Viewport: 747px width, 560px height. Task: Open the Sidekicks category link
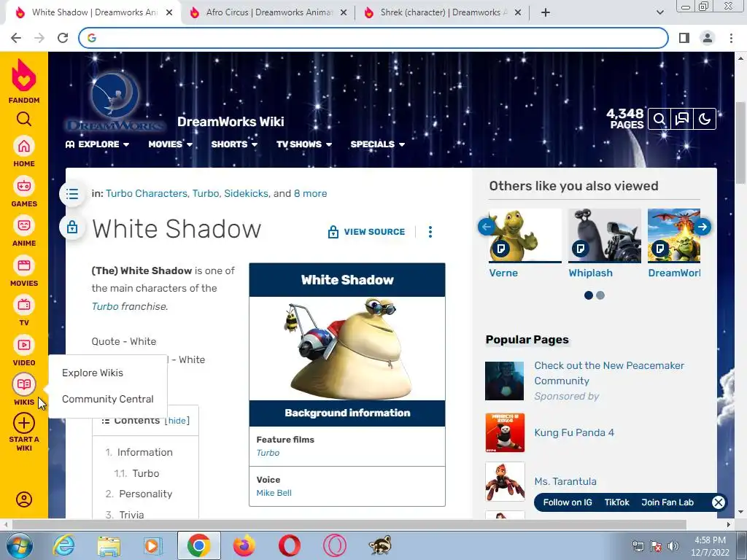coord(246,194)
